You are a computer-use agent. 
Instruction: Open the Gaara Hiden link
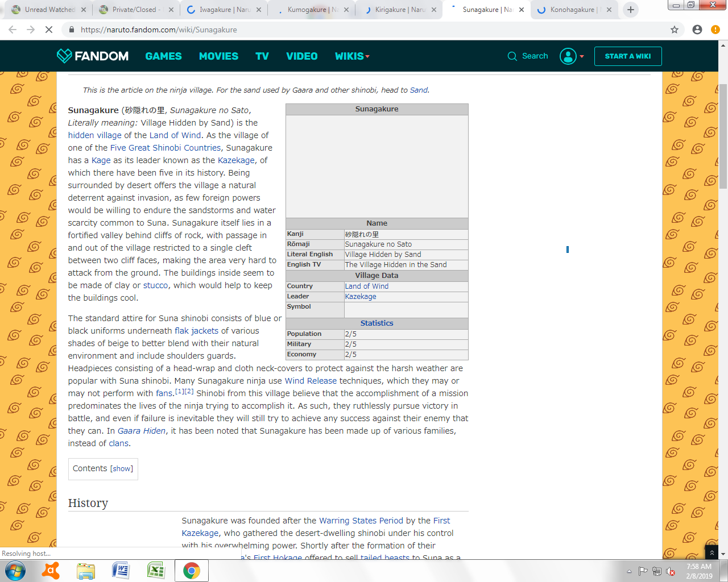click(142, 431)
